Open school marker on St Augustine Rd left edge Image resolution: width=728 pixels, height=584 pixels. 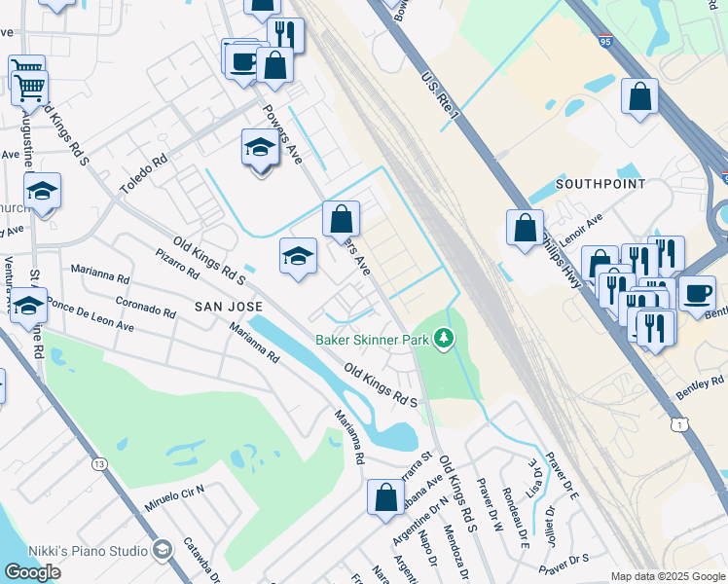(28, 307)
